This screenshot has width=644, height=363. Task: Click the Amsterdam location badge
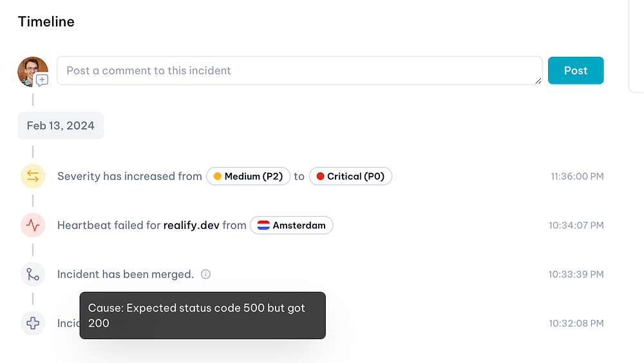tap(292, 226)
